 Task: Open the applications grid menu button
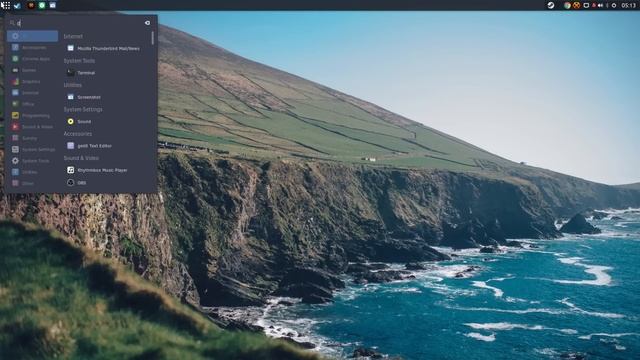coord(6,5)
